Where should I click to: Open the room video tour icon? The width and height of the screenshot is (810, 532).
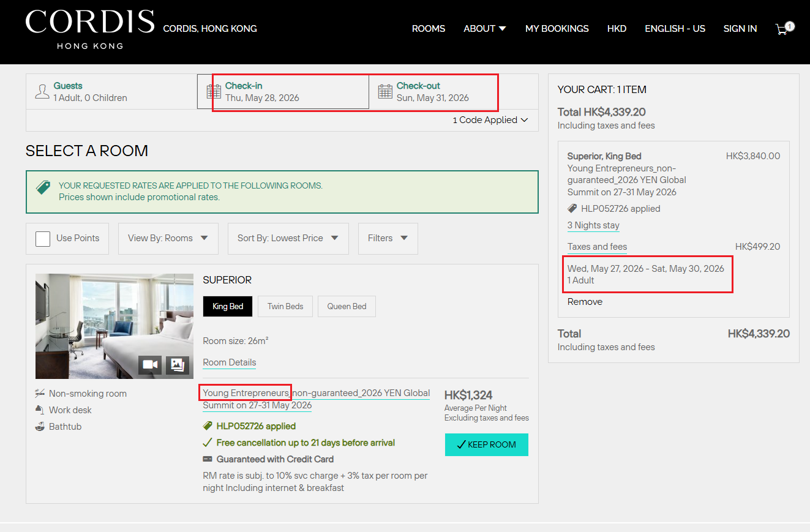coord(150,365)
